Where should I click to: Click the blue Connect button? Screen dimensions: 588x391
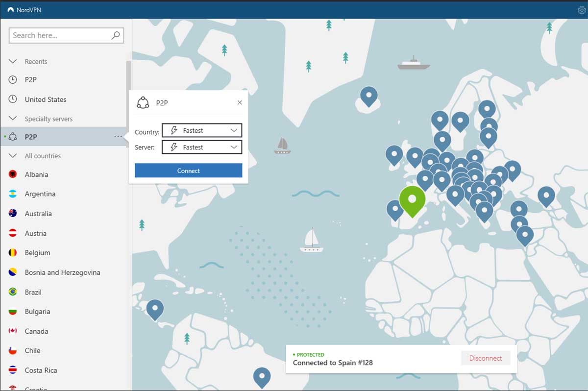tap(189, 171)
